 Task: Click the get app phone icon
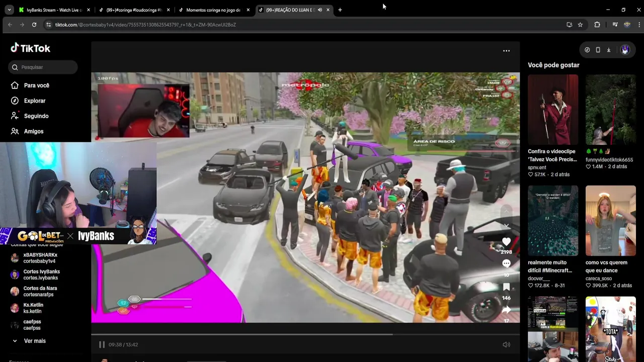(598, 50)
